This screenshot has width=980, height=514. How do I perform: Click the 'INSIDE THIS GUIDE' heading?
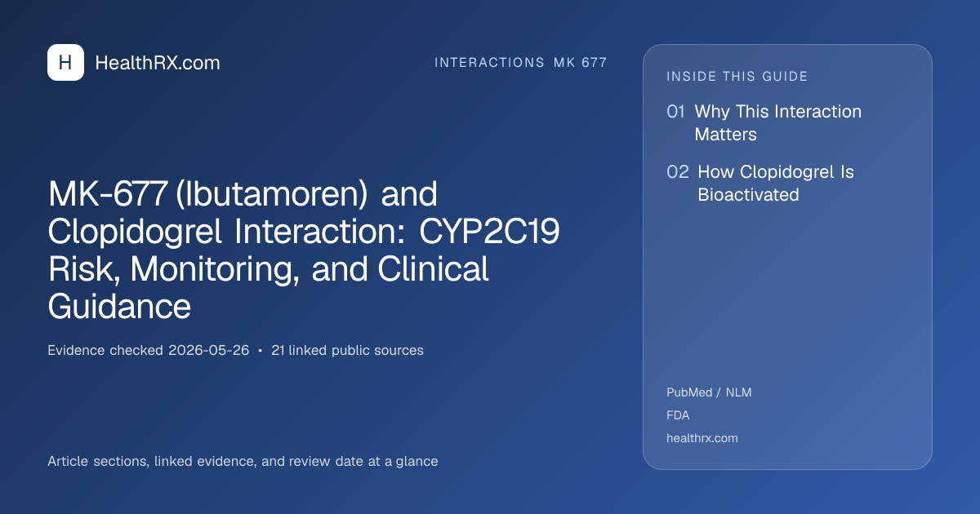point(737,77)
